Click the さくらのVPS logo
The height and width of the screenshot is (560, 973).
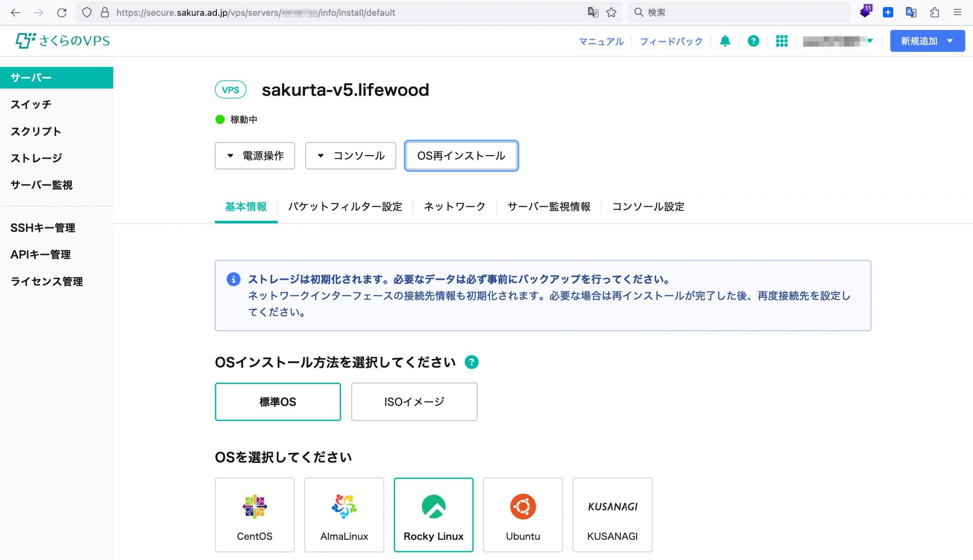[x=63, y=41]
